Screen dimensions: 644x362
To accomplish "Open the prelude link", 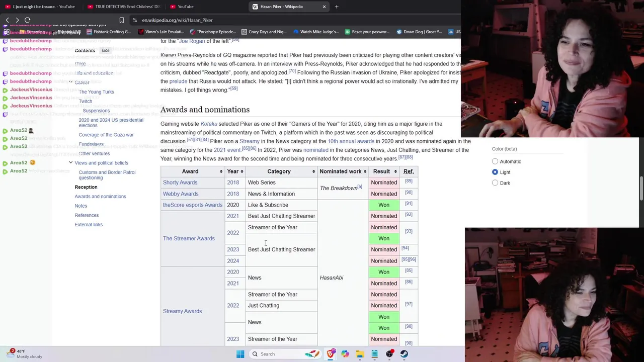I will click(x=178, y=81).
